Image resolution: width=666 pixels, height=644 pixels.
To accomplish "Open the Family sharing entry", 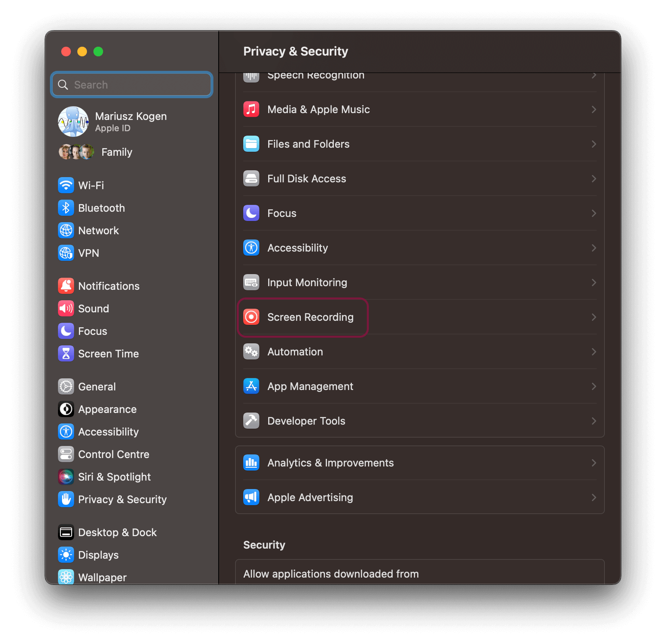I will tap(116, 152).
